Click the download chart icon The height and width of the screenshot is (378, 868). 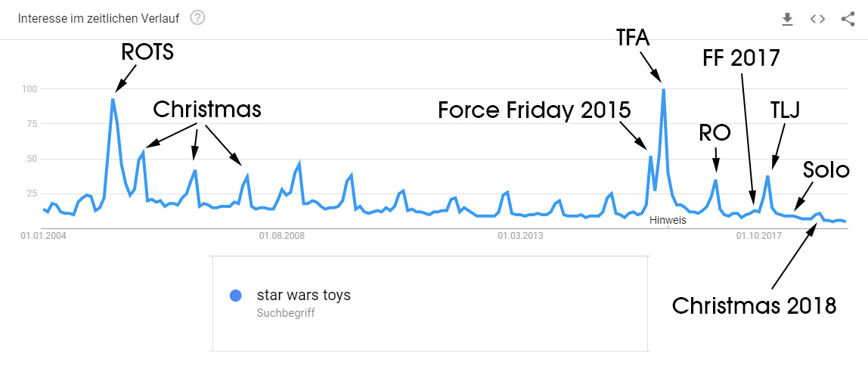[x=787, y=19]
